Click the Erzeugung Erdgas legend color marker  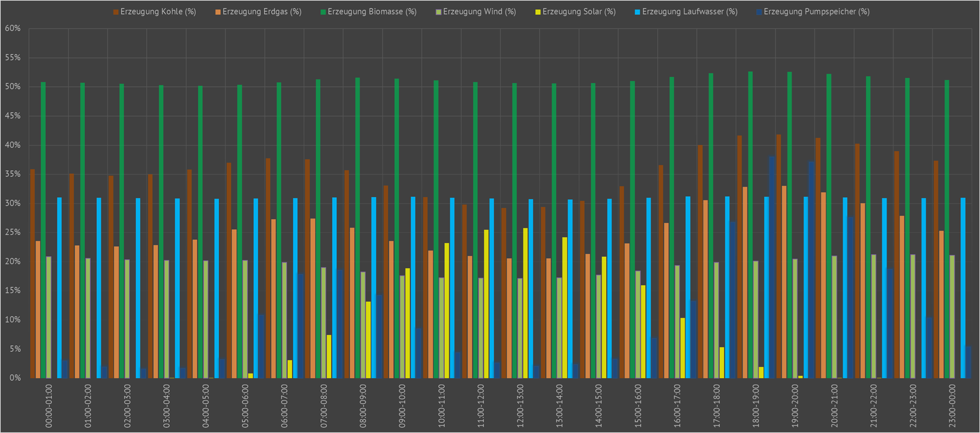click(x=218, y=12)
